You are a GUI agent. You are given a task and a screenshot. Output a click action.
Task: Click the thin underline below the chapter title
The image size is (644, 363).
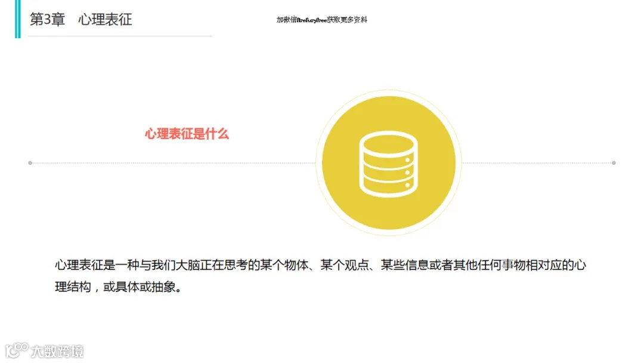(119, 36)
